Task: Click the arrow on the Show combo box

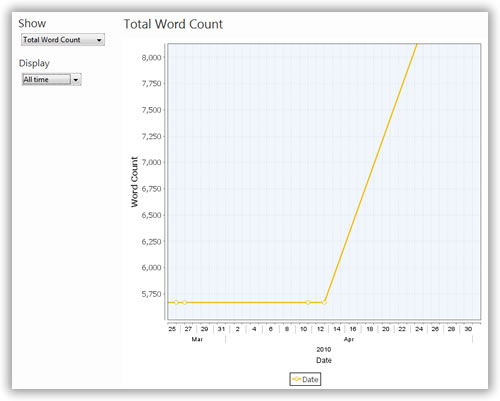Action: pyautogui.click(x=99, y=40)
